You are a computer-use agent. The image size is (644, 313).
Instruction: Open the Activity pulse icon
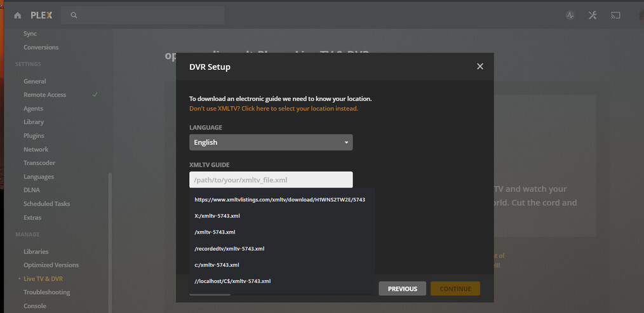coord(570,16)
